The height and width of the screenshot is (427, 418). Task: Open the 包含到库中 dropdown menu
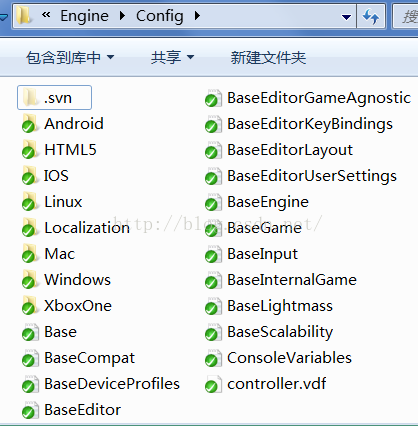[70, 58]
